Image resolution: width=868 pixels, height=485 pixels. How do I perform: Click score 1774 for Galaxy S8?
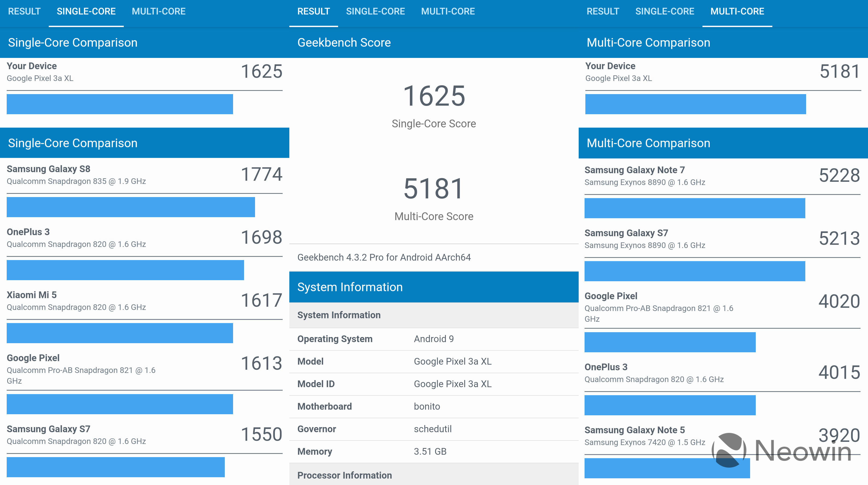coord(261,174)
